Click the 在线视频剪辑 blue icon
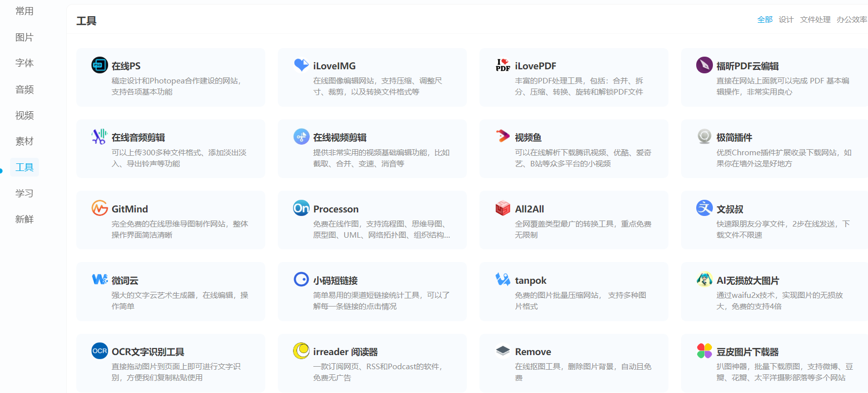This screenshot has width=868, height=393. 301,137
